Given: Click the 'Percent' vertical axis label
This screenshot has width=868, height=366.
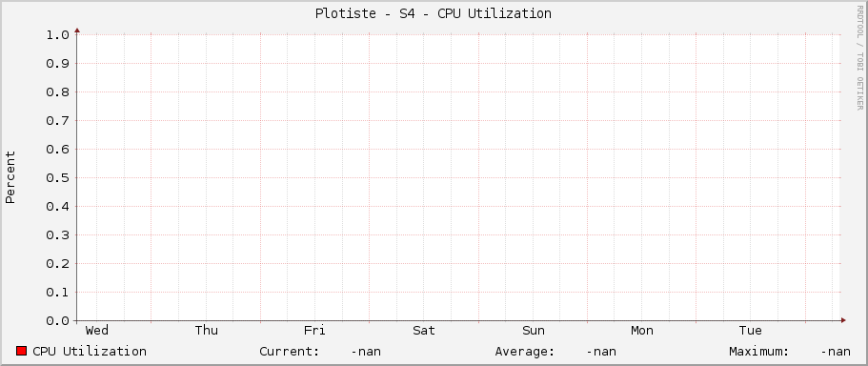Looking at the screenshot, I should [x=10, y=177].
